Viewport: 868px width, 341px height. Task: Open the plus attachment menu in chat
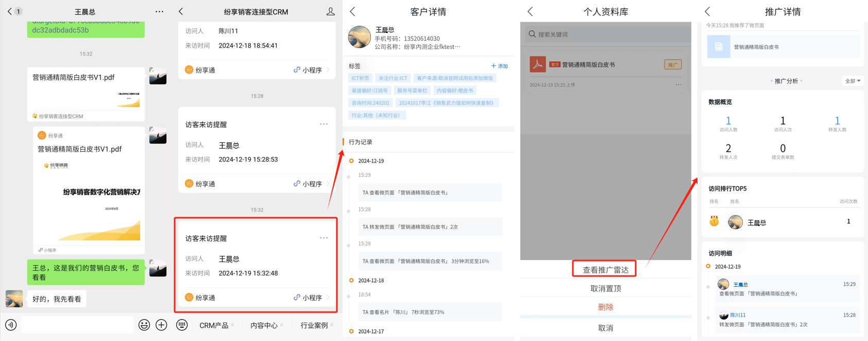click(x=161, y=324)
